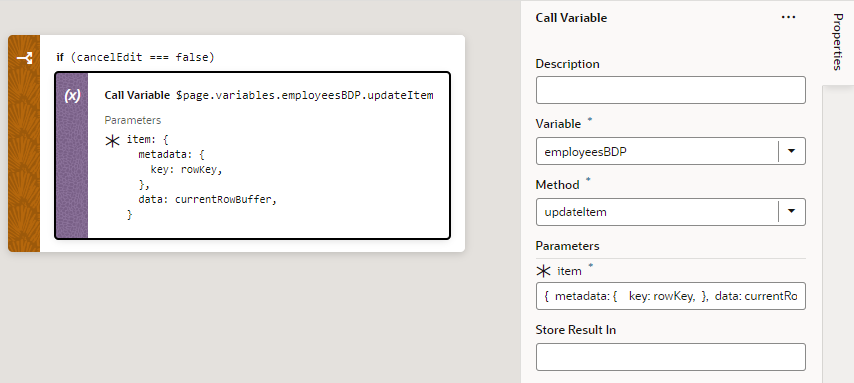The image size is (854, 383).
Task: Switch to the Properties side tab
Action: [838, 42]
